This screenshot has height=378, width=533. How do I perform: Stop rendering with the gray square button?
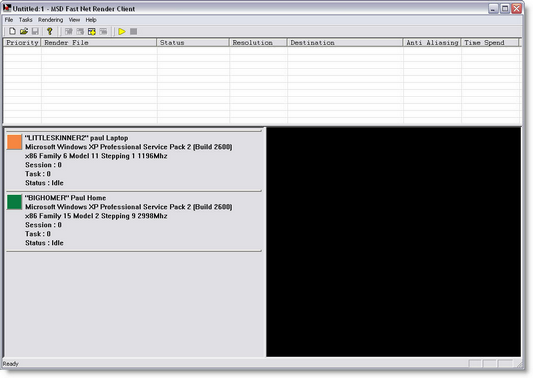(x=134, y=31)
